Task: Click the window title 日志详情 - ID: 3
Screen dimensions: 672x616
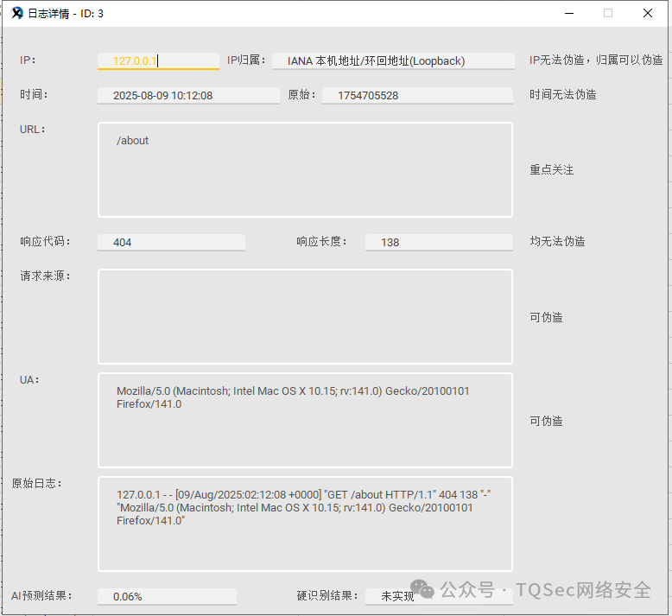Action: tap(66, 14)
